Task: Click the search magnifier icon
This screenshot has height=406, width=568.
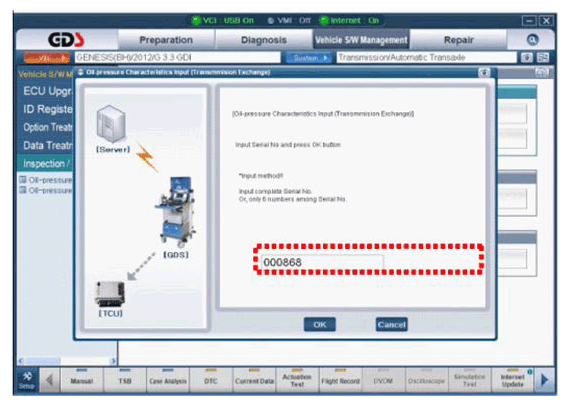Action: tap(532, 40)
